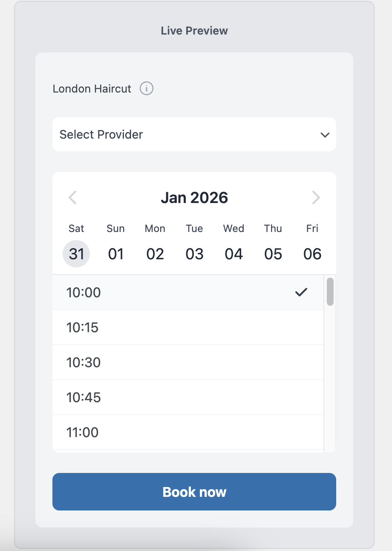Viewport: 392px width, 551px height.
Task: Pick Tuesday 03 in the week strip
Action: (x=194, y=254)
